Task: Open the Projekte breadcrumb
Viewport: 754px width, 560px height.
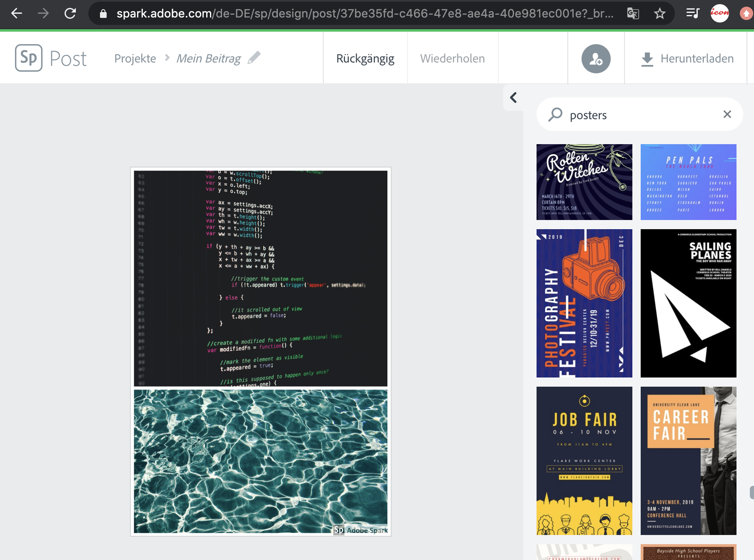Action: pos(135,58)
